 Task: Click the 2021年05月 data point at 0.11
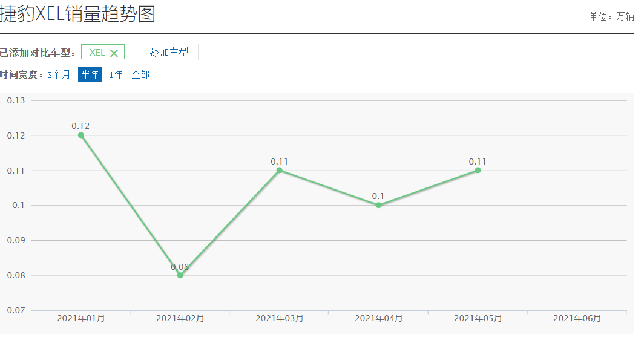(x=478, y=171)
